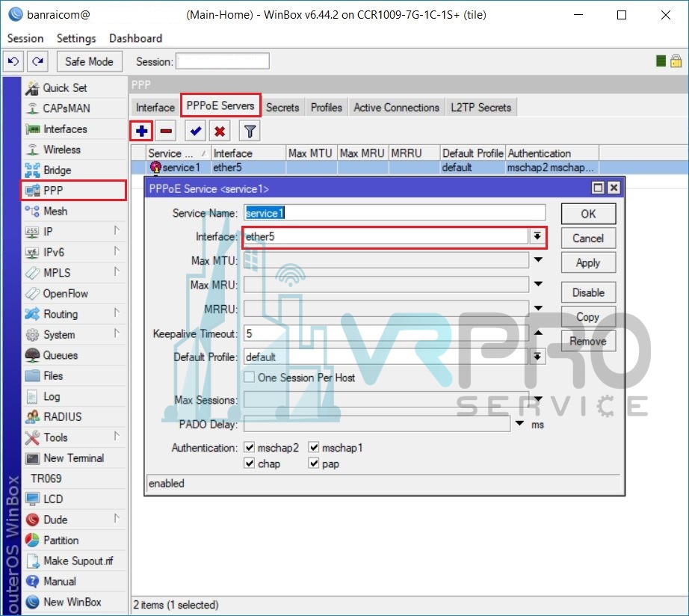
Task: Open the Filter funnel icon
Action: pos(250,131)
